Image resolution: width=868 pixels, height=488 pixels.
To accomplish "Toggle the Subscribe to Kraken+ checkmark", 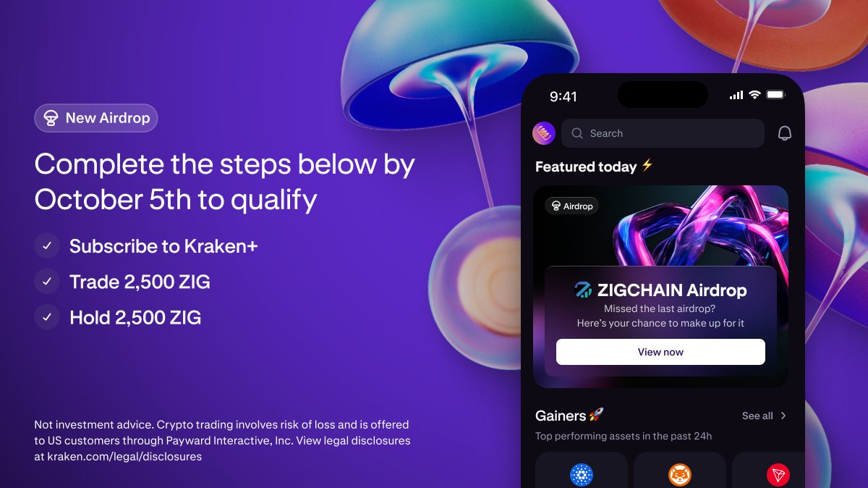I will pos(46,246).
